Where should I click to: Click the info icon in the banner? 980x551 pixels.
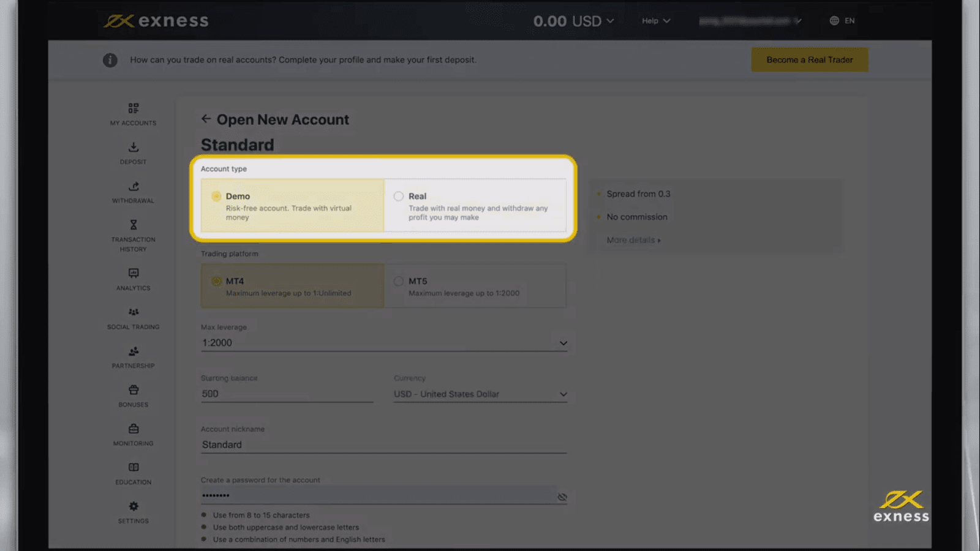point(110,60)
